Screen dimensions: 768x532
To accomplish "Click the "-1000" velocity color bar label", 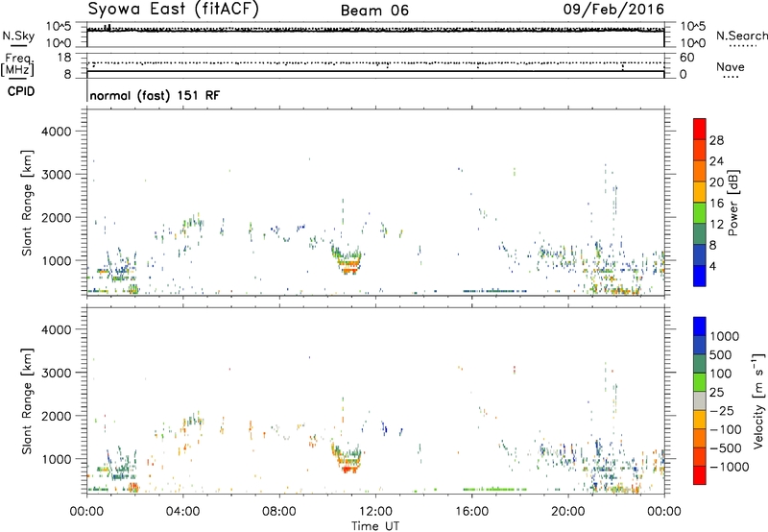I will coord(730,467).
